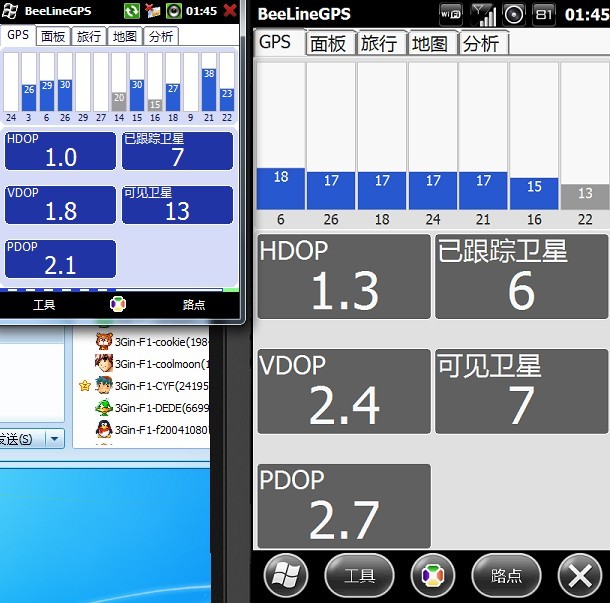610x603 pixels.
Task: Click satellite 16 gray bar showing 15 in the small window
Action: [155, 105]
